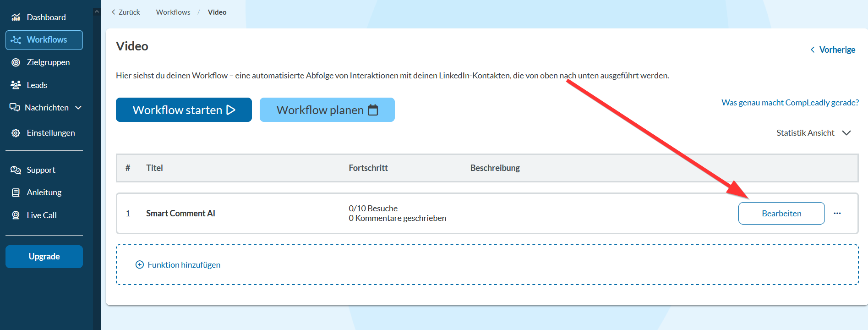The width and height of the screenshot is (868, 330).
Task: Click the Zielgruppen target icon
Action: (16, 62)
